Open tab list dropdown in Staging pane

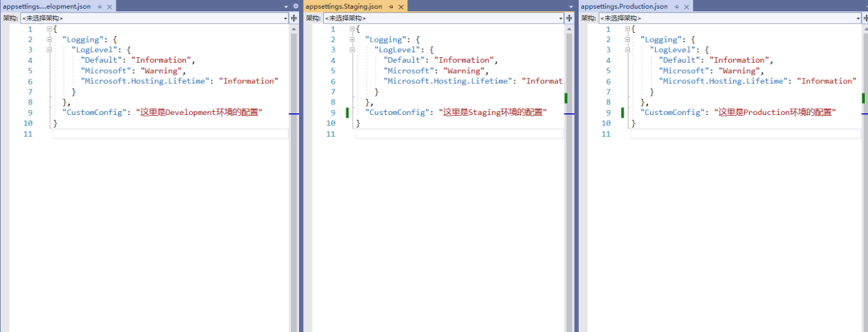click(x=571, y=6)
